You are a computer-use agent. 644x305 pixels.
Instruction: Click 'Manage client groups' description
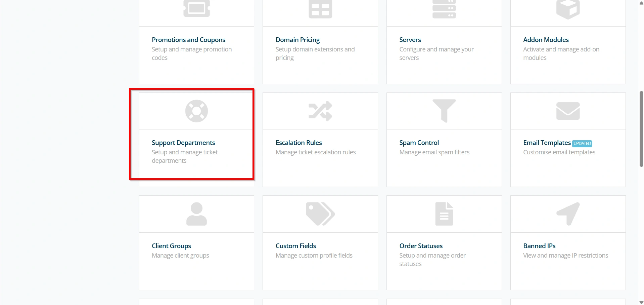point(180,256)
